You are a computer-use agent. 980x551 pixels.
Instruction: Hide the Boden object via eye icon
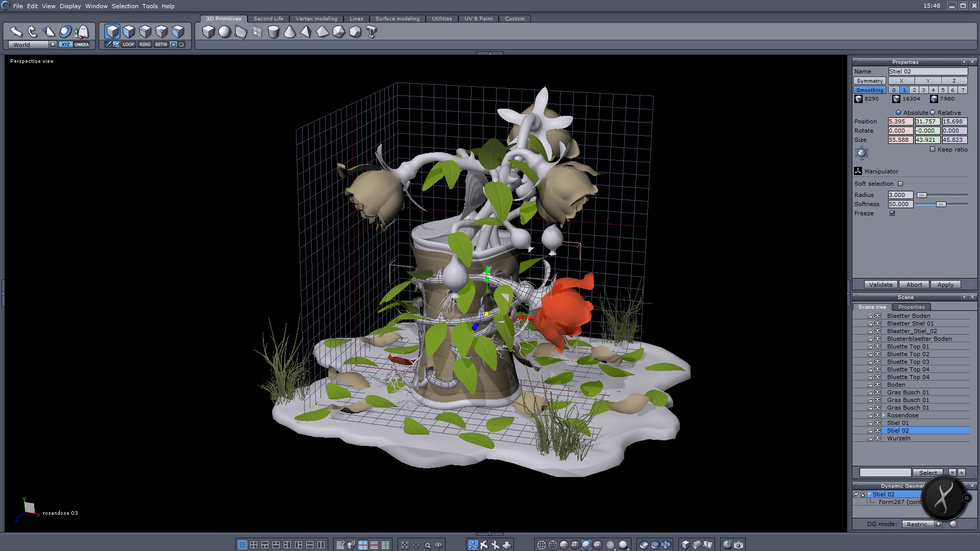877,385
